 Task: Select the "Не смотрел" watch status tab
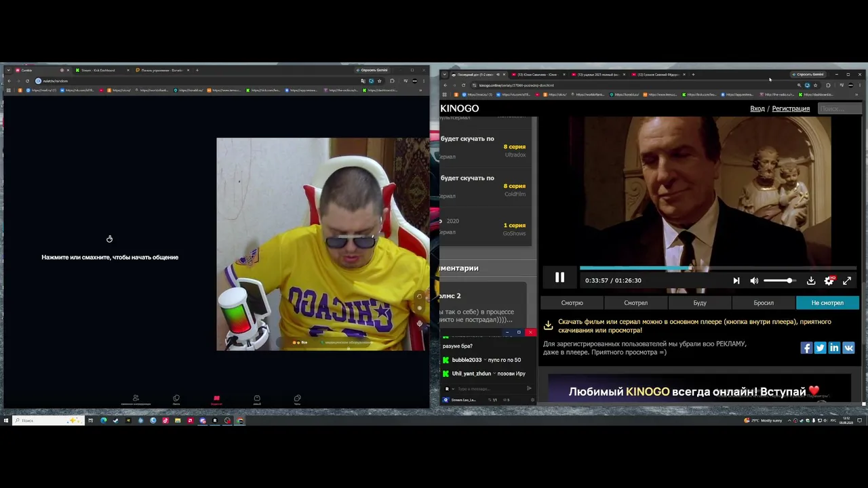827,303
